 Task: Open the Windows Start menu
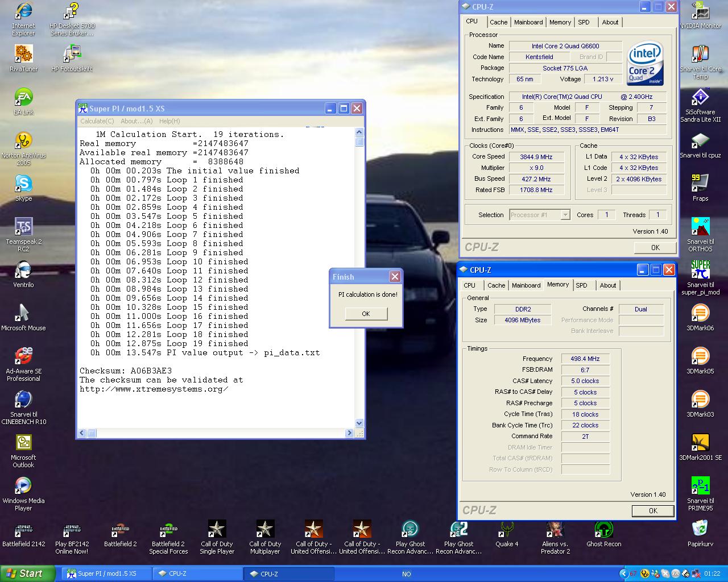coord(27,573)
